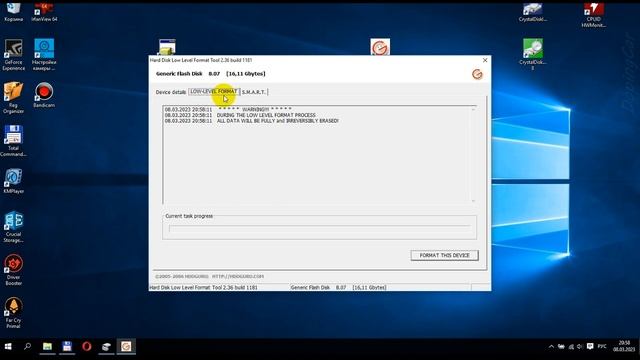Select the log line ALL DATA WILL BE FULLY ERASED
The image size is (640, 360).
tap(252, 121)
